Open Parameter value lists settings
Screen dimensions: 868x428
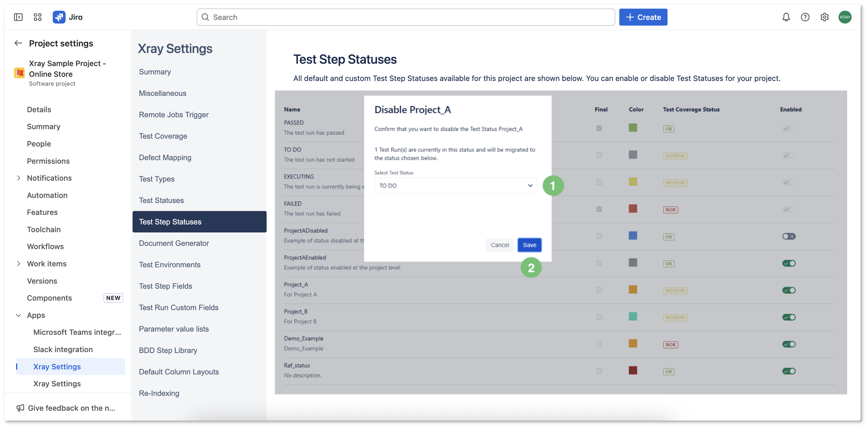click(174, 329)
